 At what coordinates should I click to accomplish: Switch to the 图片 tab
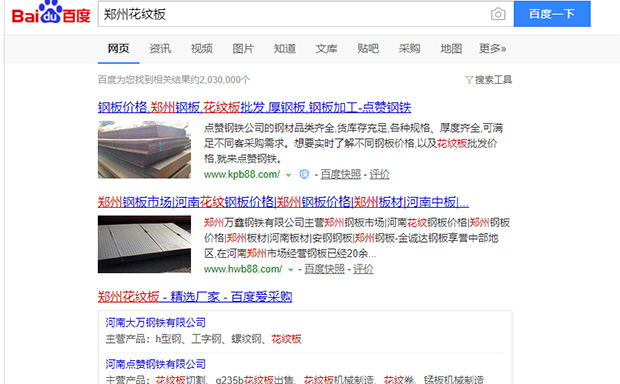tap(243, 49)
